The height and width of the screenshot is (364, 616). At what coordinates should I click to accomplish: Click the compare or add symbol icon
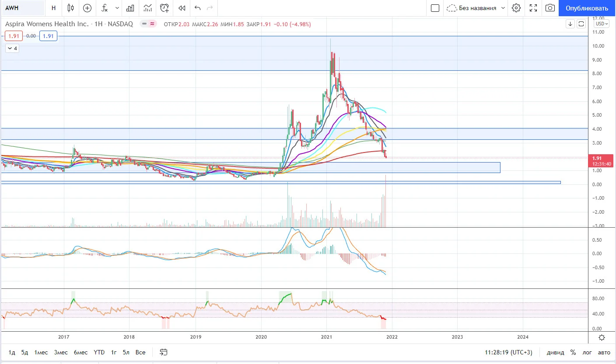tap(87, 8)
